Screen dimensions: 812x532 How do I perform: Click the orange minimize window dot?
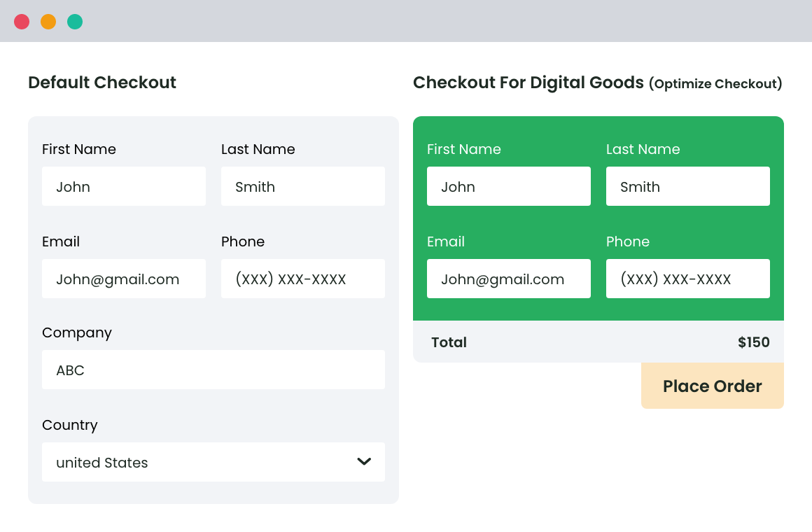[48, 22]
